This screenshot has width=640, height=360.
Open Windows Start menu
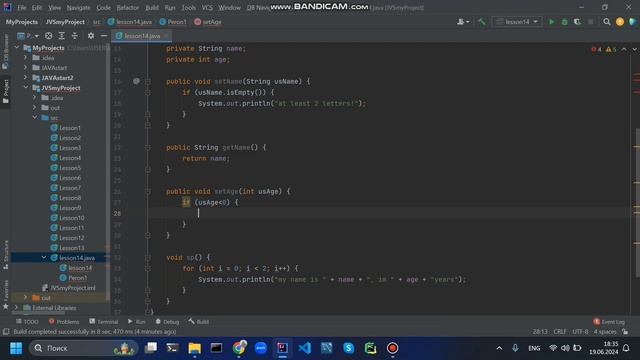pyautogui.click(x=16, y=348)
